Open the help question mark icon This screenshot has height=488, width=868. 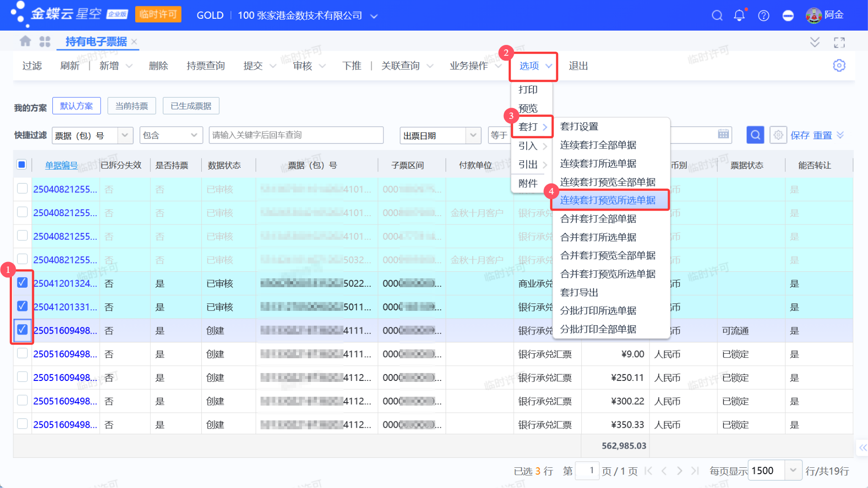point(763,16)
